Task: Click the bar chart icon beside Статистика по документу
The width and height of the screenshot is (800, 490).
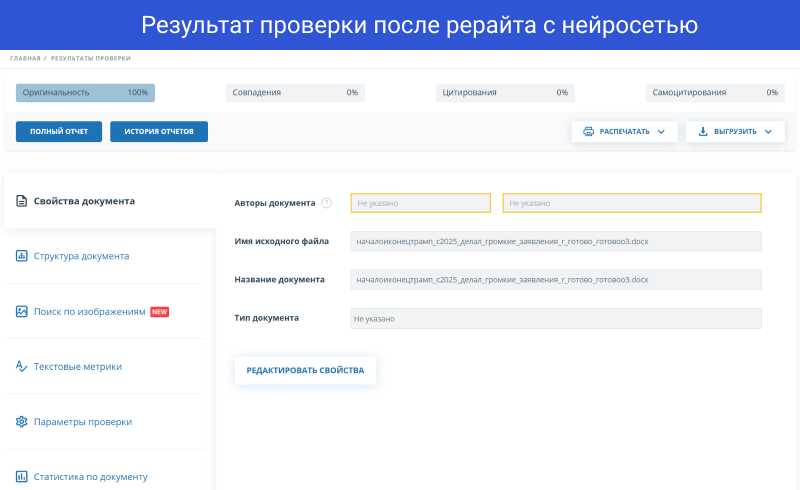Action: 21,477
